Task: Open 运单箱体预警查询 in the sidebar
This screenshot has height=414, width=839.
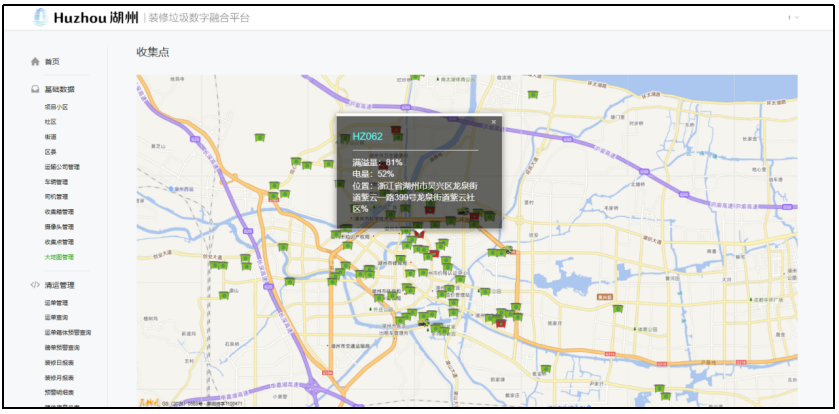Action: click(67, 332)
